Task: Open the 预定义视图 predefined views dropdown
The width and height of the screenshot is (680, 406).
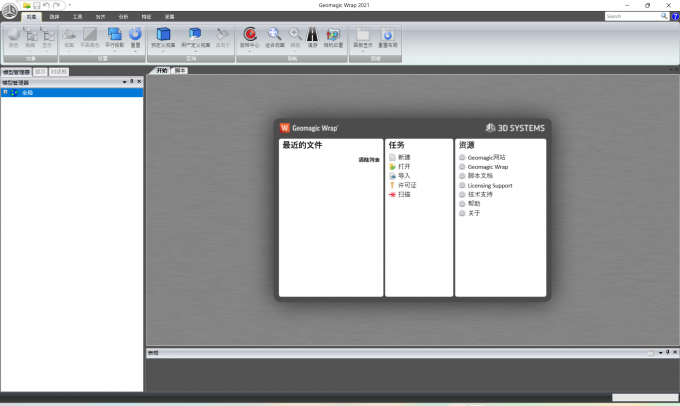Action: pyautogui.click(x=163, y=51)
